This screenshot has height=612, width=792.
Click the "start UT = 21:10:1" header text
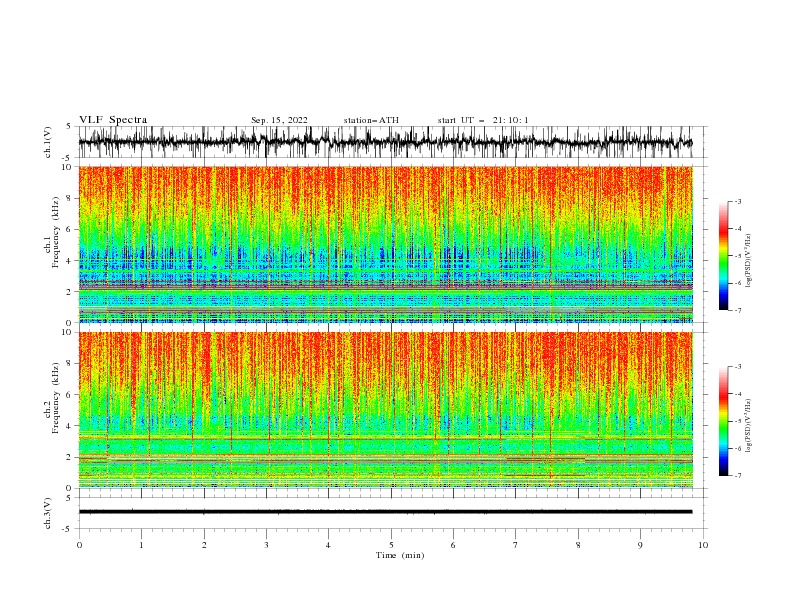pyautogui.click(x=483, y=120)
